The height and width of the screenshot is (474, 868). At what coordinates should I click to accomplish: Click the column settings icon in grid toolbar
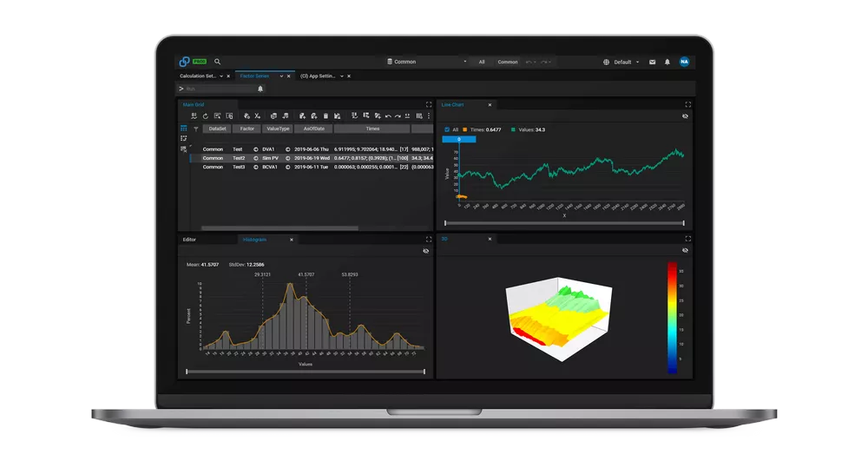point(419,116)
